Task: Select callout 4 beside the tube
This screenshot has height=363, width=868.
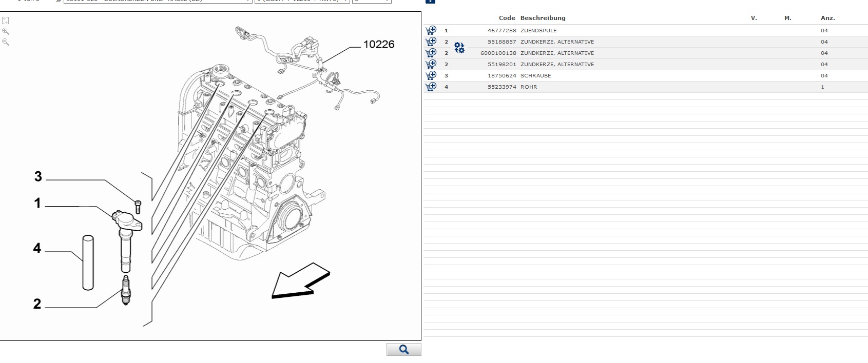Action: coord(37,248)
